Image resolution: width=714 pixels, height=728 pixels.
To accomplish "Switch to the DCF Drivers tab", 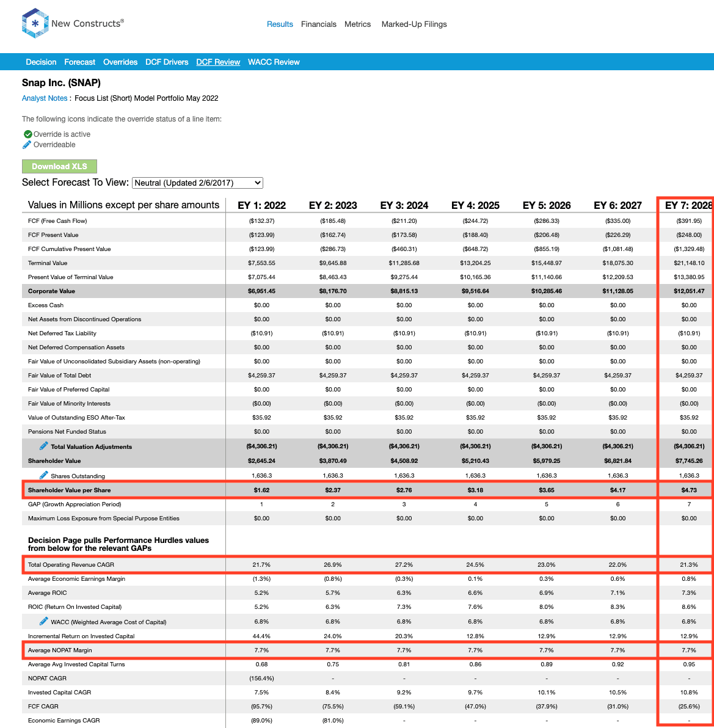I will pos(167,62).
